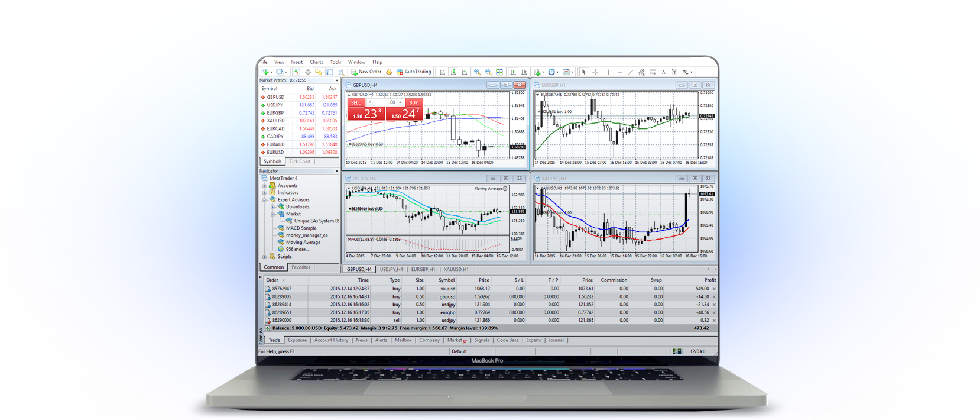
Task: Select the Fibonacci retracement tool
Action: (x=653, y=72)
